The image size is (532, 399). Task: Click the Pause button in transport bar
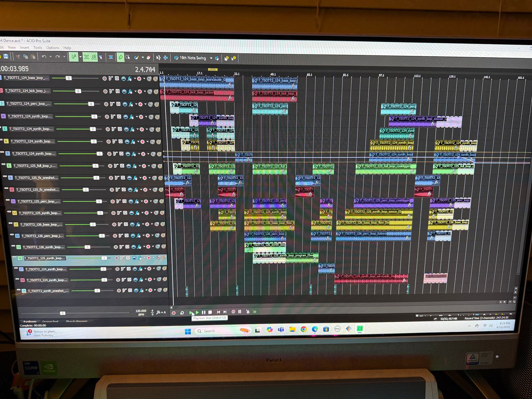[203, 312]
